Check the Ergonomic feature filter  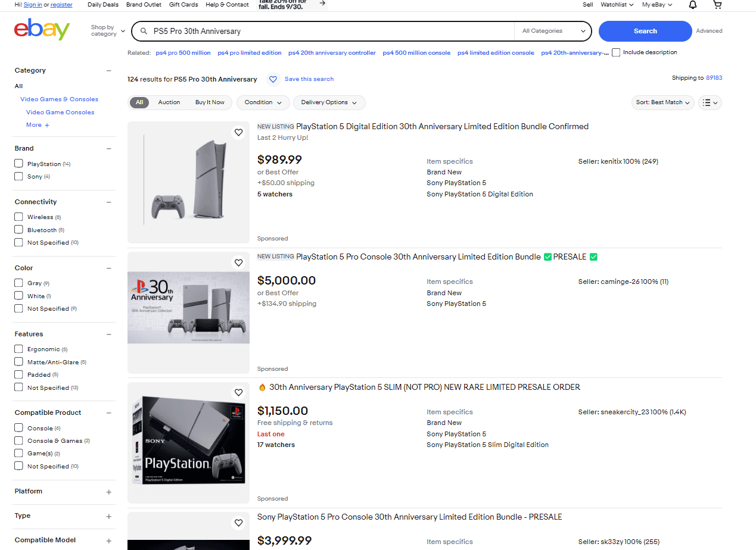19,349
